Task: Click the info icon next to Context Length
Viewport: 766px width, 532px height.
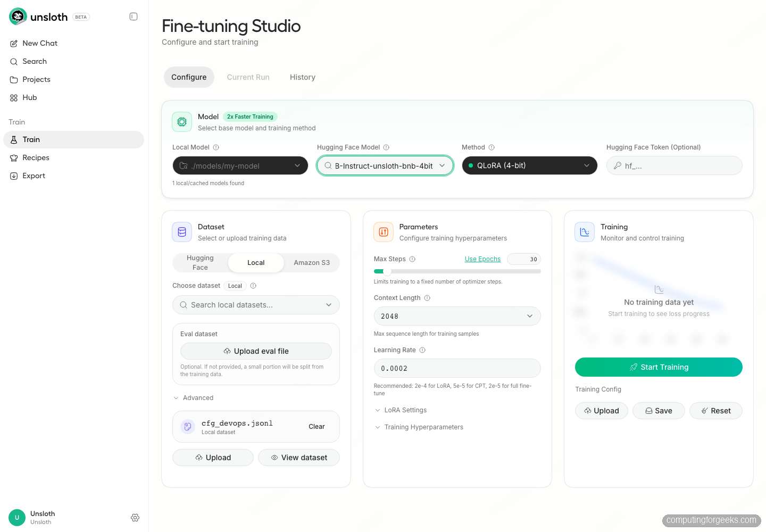Action: (427, 298)
